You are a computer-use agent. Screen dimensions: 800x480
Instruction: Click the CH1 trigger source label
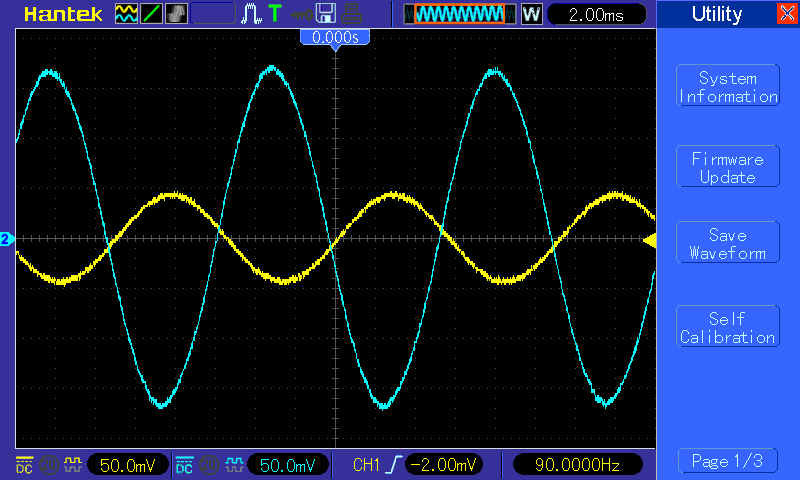point(366,465)
